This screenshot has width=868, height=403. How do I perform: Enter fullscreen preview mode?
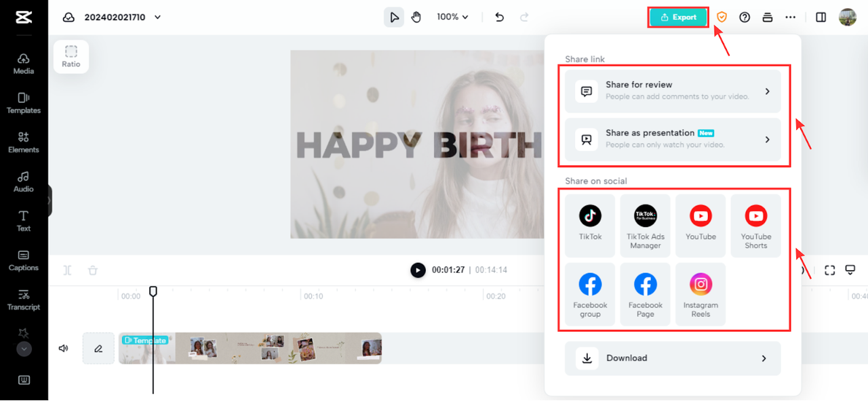(829, 270)
